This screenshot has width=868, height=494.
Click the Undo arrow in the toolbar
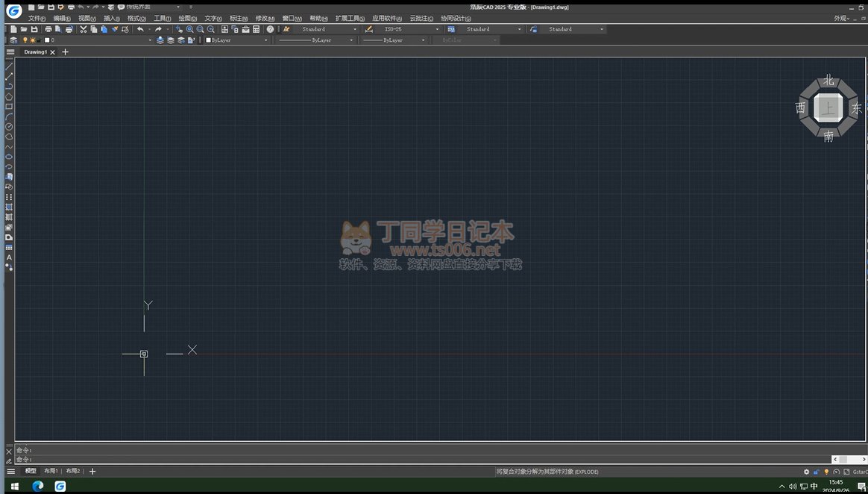(140, 29)
